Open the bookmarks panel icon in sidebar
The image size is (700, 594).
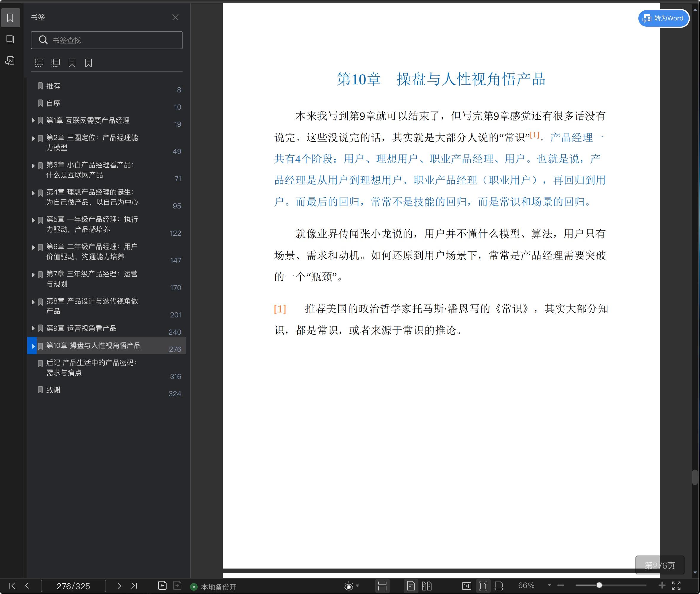pos(10,18)
